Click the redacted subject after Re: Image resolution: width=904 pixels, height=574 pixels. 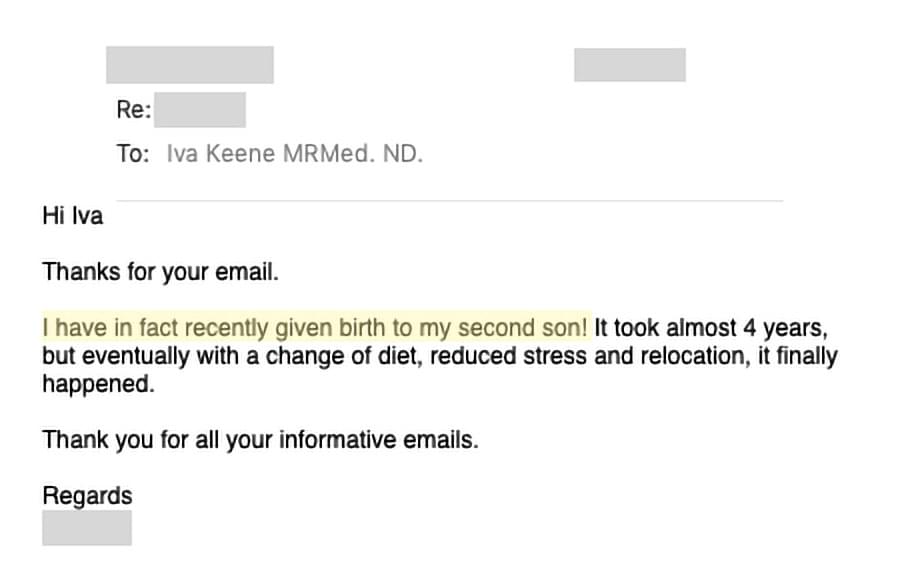click(x=199, y=109)
